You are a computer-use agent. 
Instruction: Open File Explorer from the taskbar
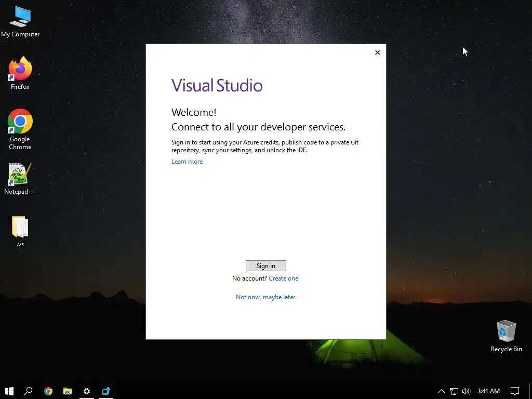68,391
